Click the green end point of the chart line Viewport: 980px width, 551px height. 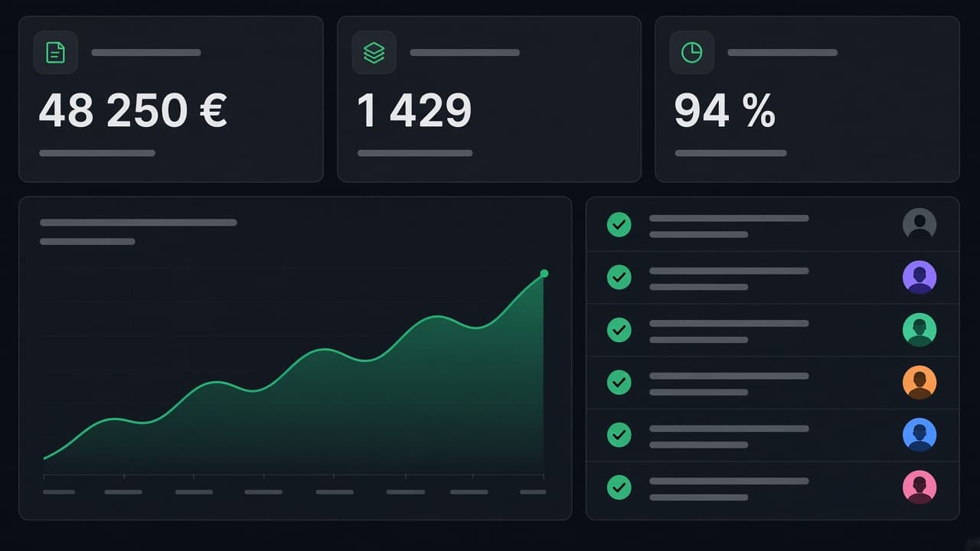[544, 273]
